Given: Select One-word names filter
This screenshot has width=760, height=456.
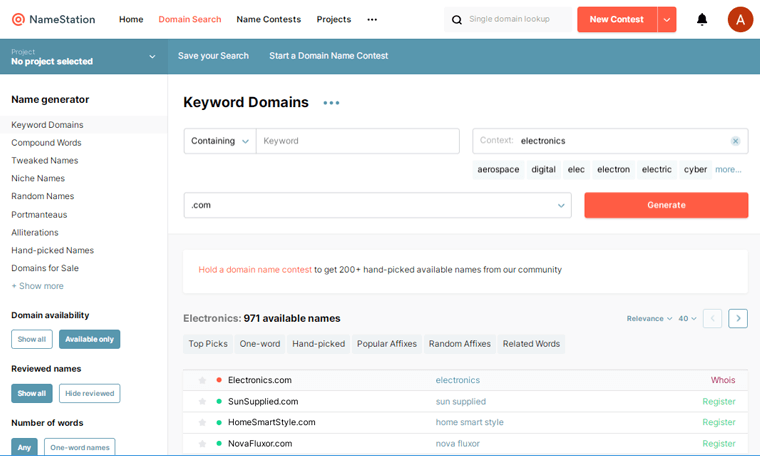Looking at the screenshot, I should (80, 447).
